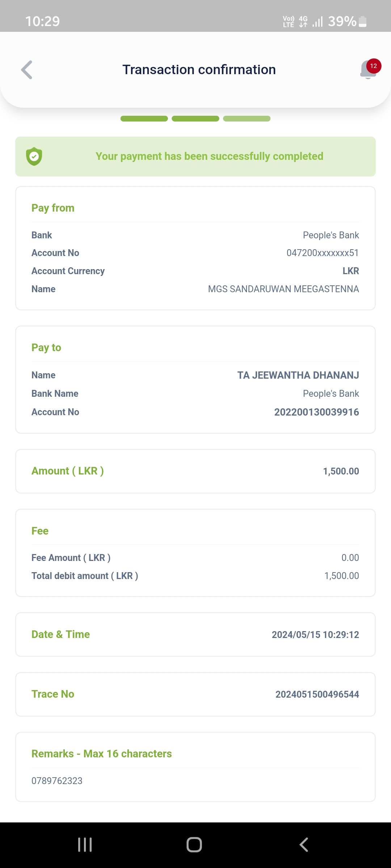The image size is (391, 868).
Task: Click the third progress step bar
Action: [x=247, y=119]
